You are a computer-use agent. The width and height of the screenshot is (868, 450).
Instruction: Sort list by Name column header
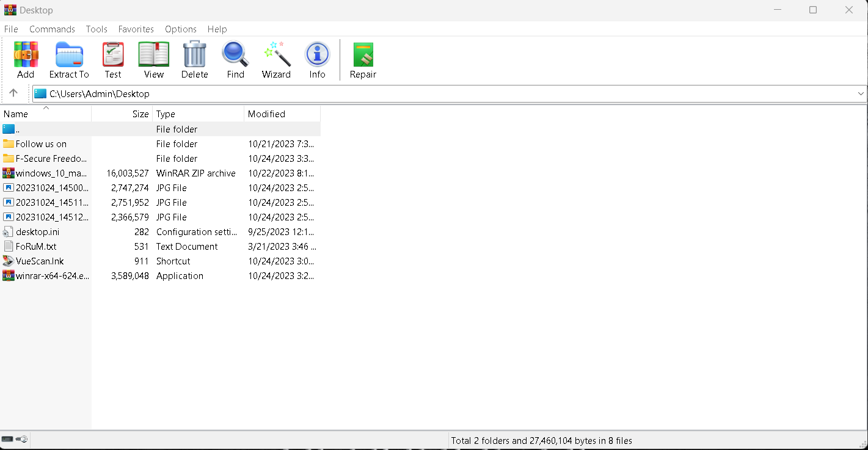click(x=46, y=114)
